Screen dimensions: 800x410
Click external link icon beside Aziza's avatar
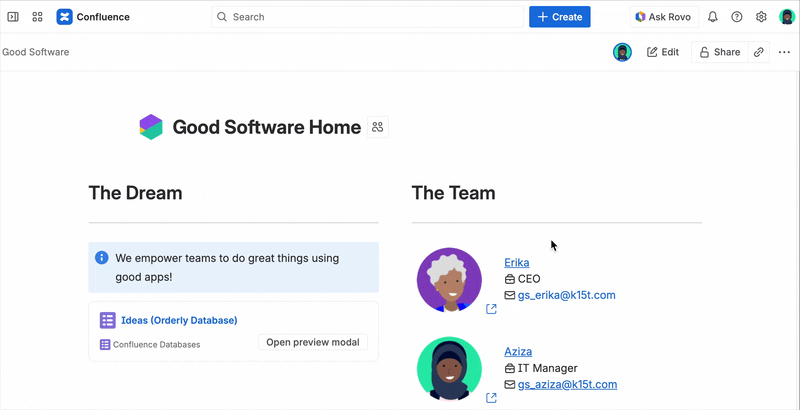pos(491,398)
